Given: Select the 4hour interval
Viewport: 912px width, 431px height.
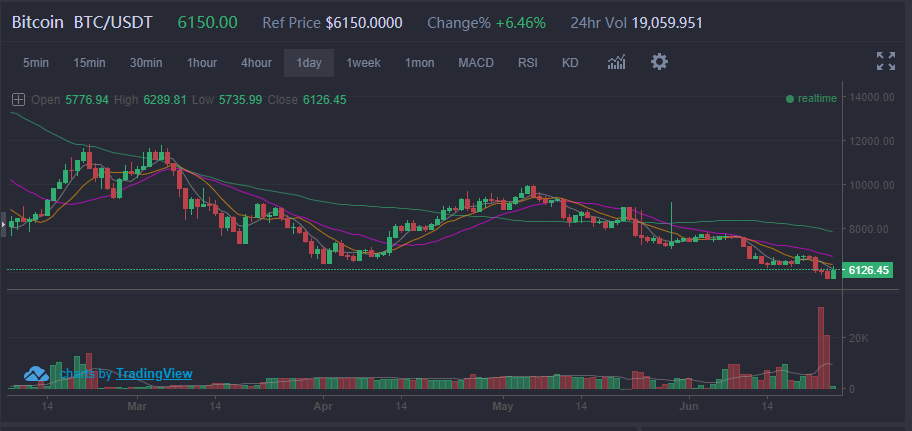Looking at the screenshot, I should tap(256, 63).
